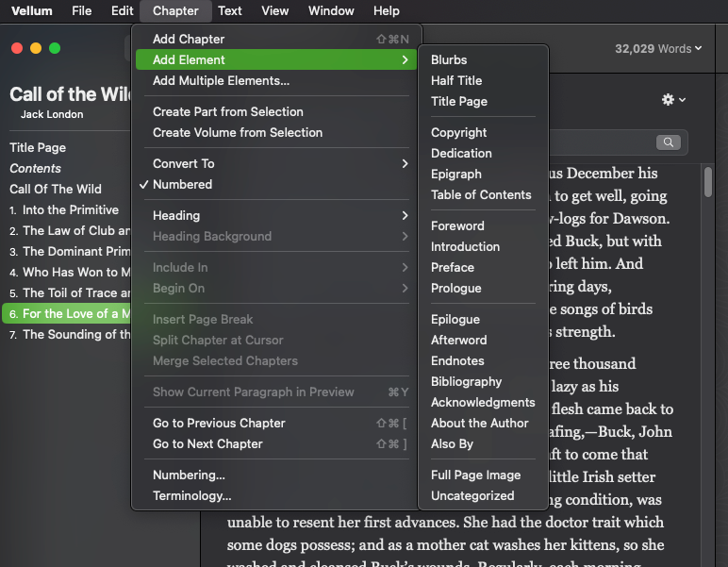728x567 pixels.
Task: Open the 32,029 Words dropdown
Action: pyautogui.click(x=658, y=49)
